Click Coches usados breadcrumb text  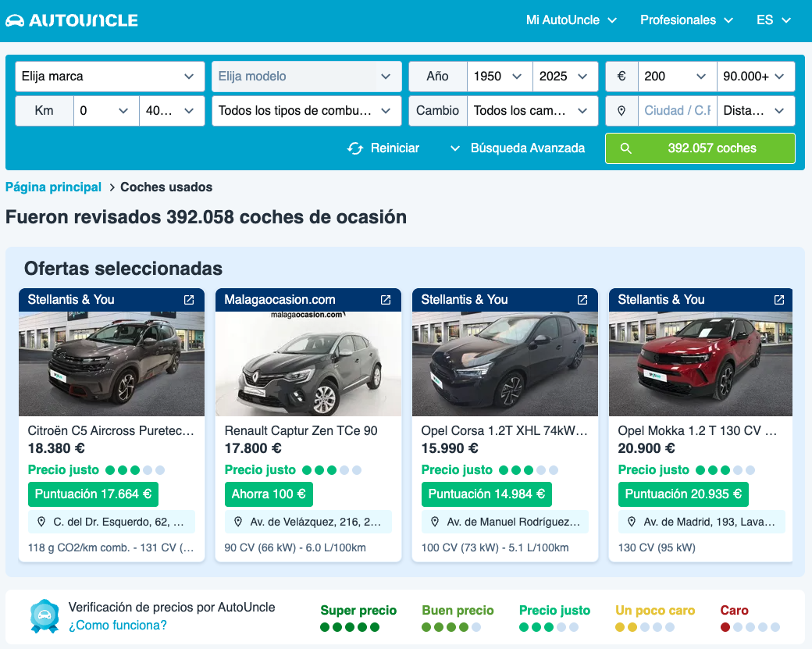[166, 187]
